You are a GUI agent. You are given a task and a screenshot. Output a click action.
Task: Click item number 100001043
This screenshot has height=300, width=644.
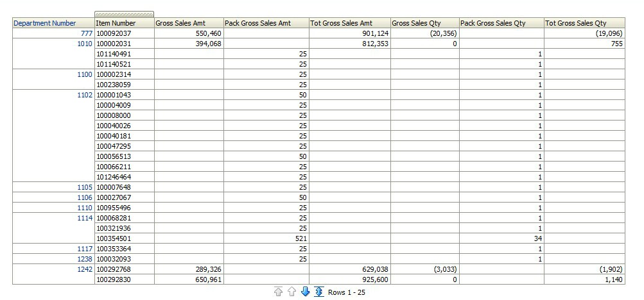click(114, 95)
